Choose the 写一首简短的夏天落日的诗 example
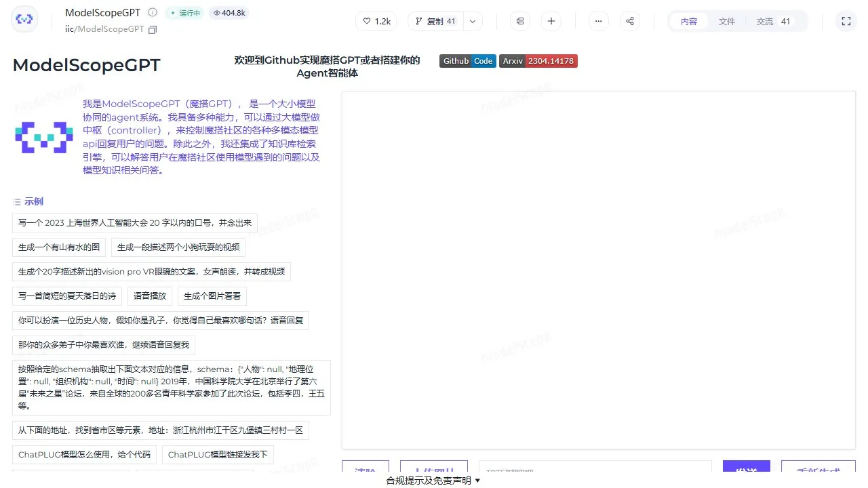This screenshot has width=868, height=488. pos(67,296)
